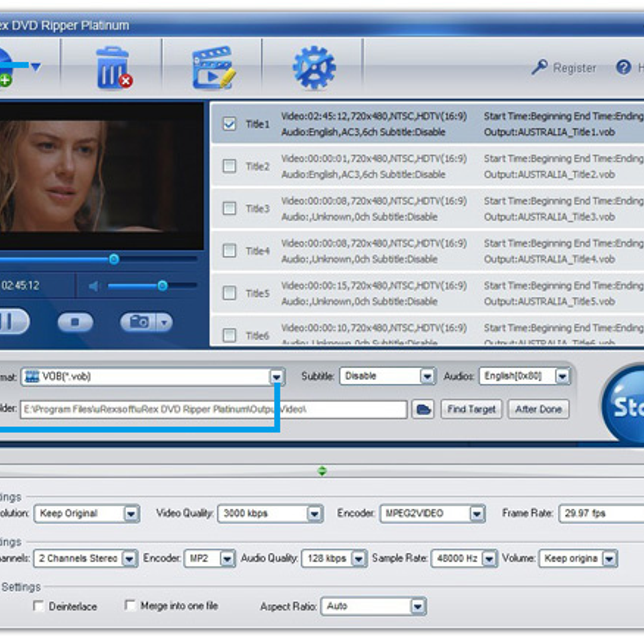Open the Subtitle dropdown showing Disable
This screenshot has width=644, height=644.
(x=427, y=376)
